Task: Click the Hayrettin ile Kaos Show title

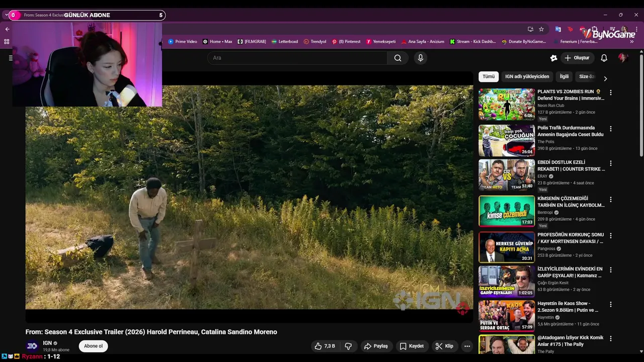Action: click(x=568, y=307)
